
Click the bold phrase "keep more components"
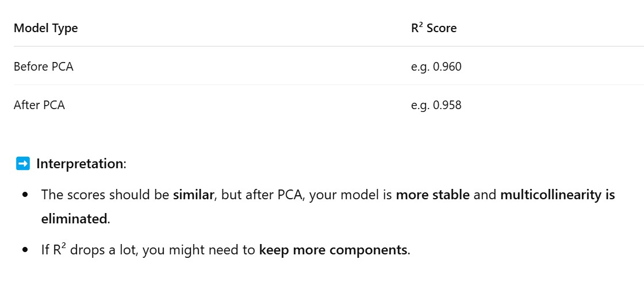point(333,250)
